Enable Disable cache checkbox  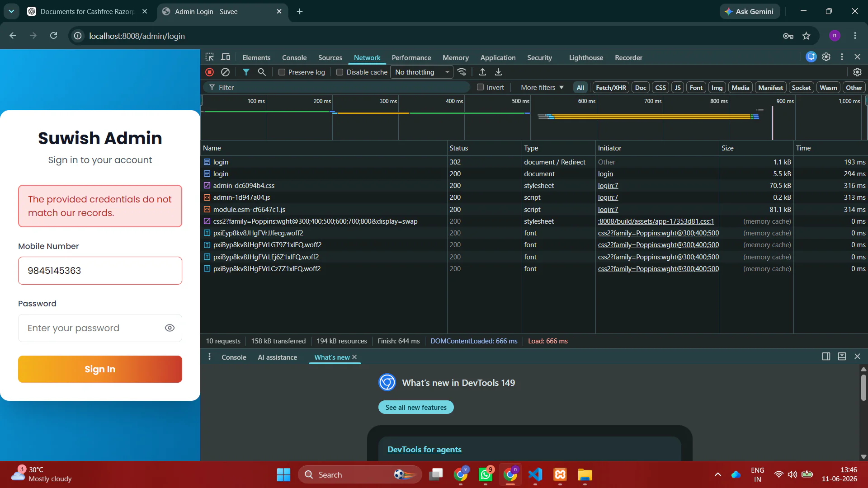pyautogui.click(x=340, y=72)
